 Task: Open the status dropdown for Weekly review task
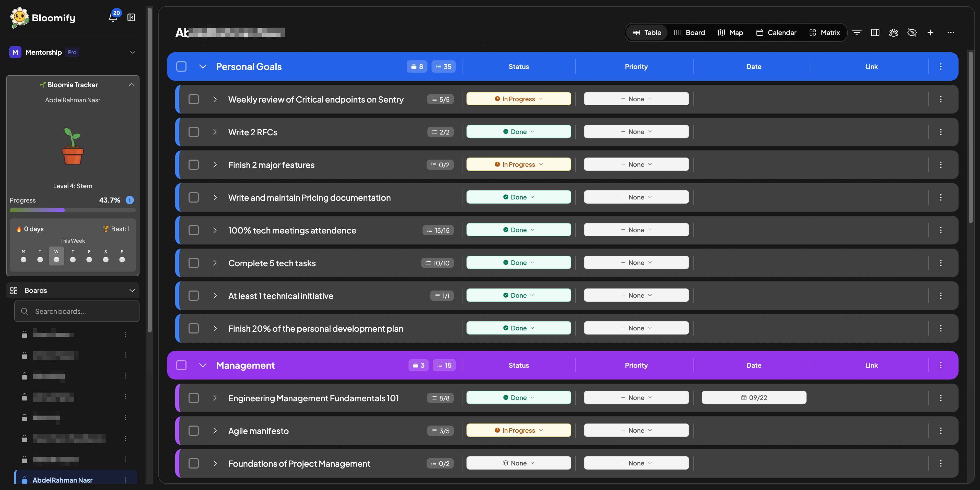click(x=519, y=99)
